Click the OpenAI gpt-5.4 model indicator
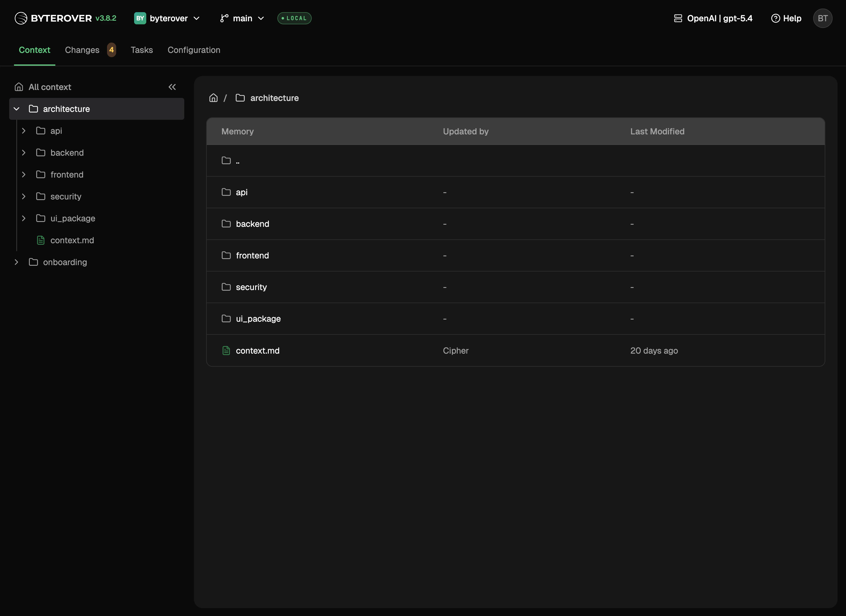This screenshot has width=846, height=616. coord(713,18)
